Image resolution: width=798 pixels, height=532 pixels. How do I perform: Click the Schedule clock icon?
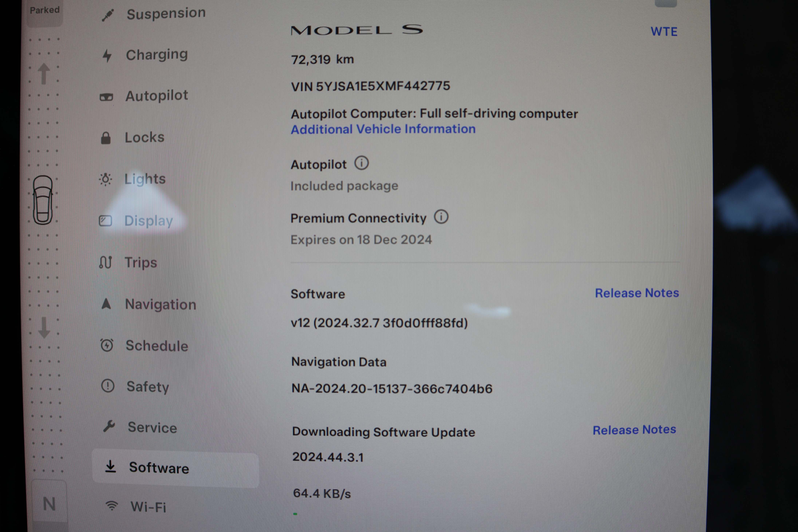(107, 345)
